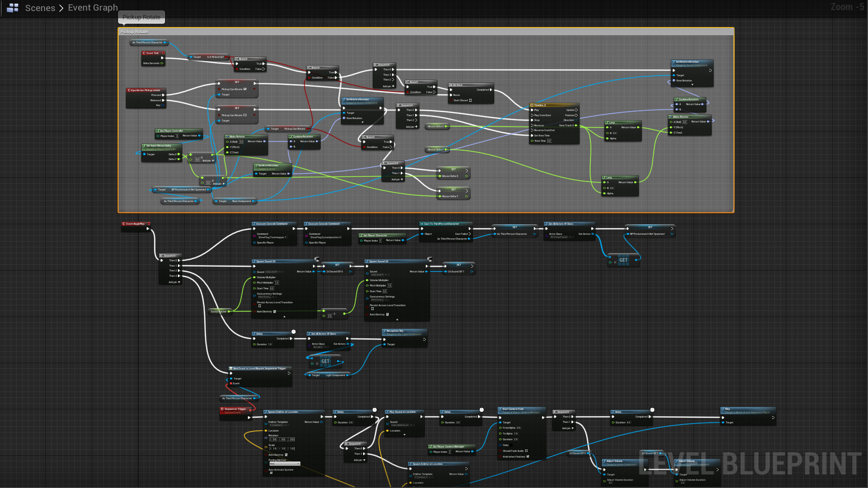Click the red delegate pin on Event BeginPlay
868x488 pixels.
(149, 224)
